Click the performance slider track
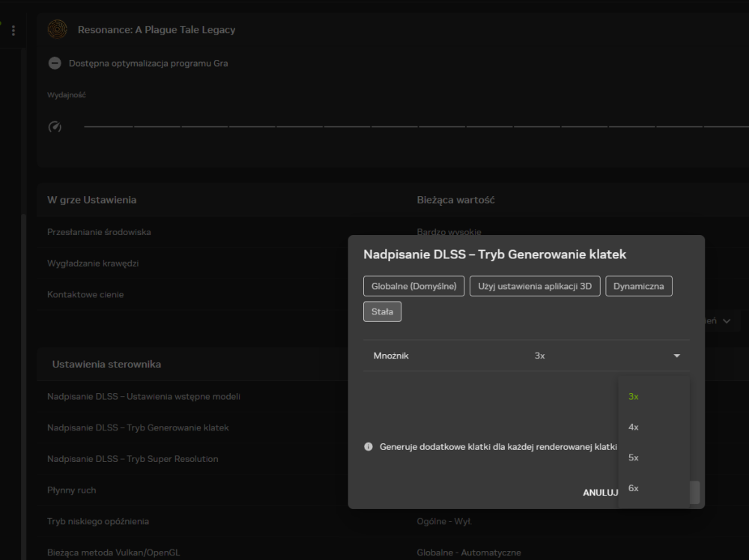This screenshot has width=749, height=560. point(416,127)
